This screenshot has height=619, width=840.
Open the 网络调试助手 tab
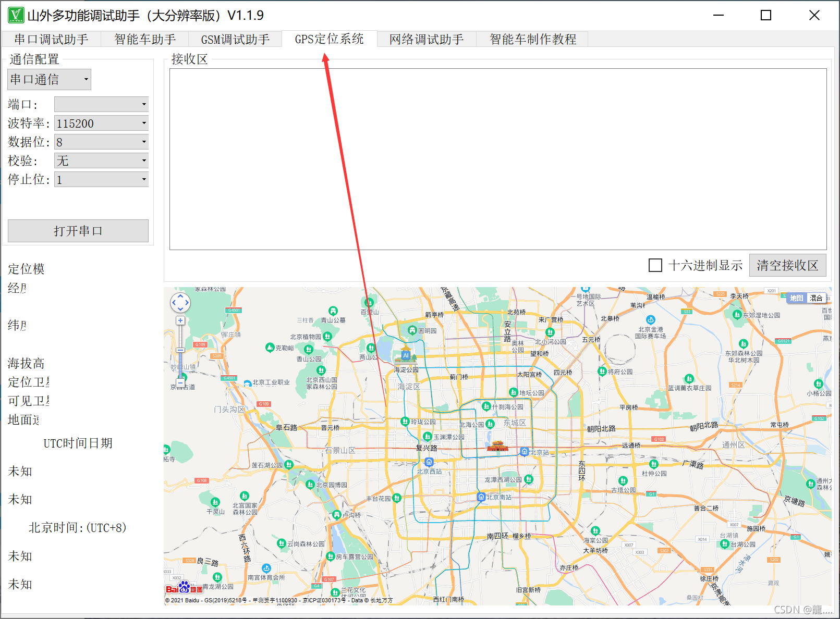coord(427,39)
